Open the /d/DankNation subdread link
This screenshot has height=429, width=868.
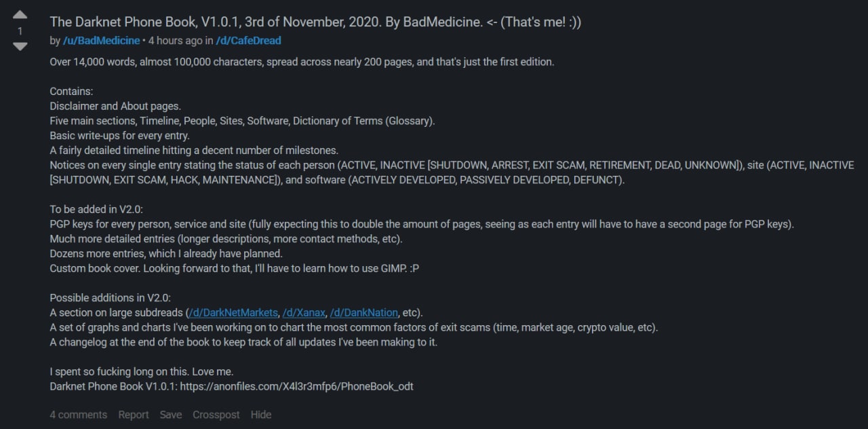(x=363, y=313)
